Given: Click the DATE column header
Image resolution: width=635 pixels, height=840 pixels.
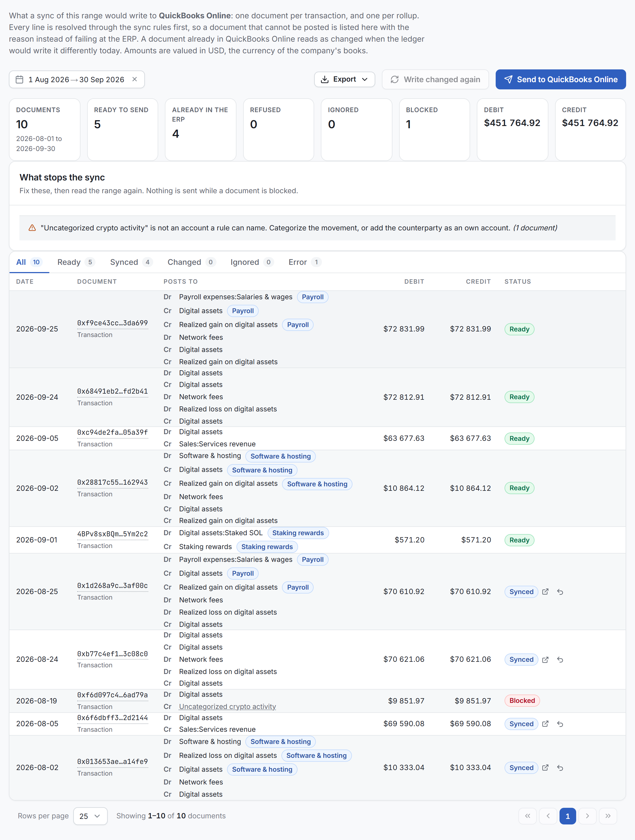Looking at the screenshot, I should coord(25,281).
